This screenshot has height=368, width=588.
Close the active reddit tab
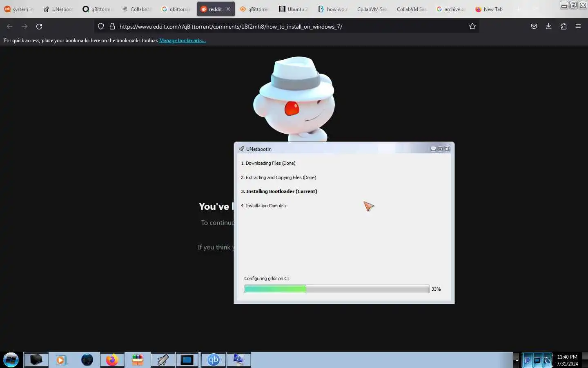[228, 9]
